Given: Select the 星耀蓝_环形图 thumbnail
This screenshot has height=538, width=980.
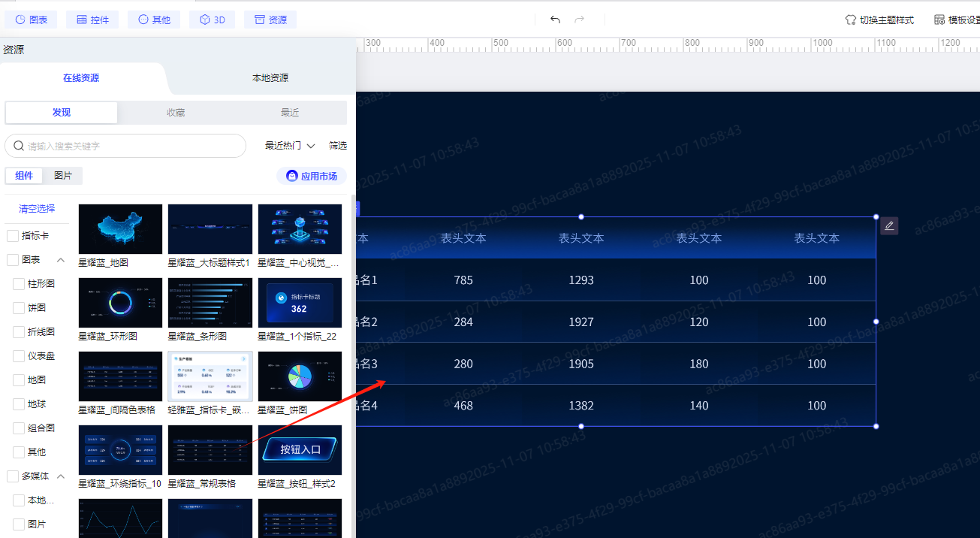Looking at the screenshot, I should (x=120, y=303).
